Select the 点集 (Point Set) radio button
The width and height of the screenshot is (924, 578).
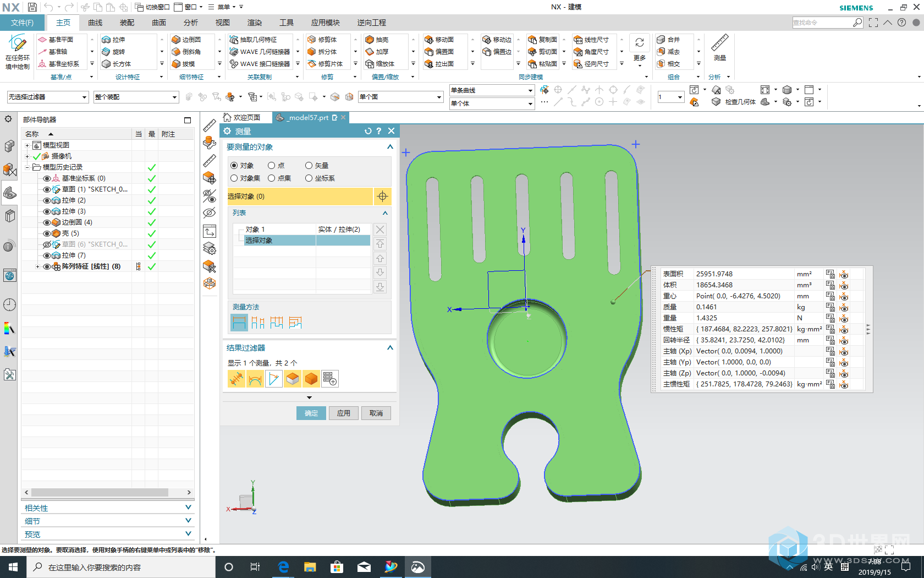point(272,178)
